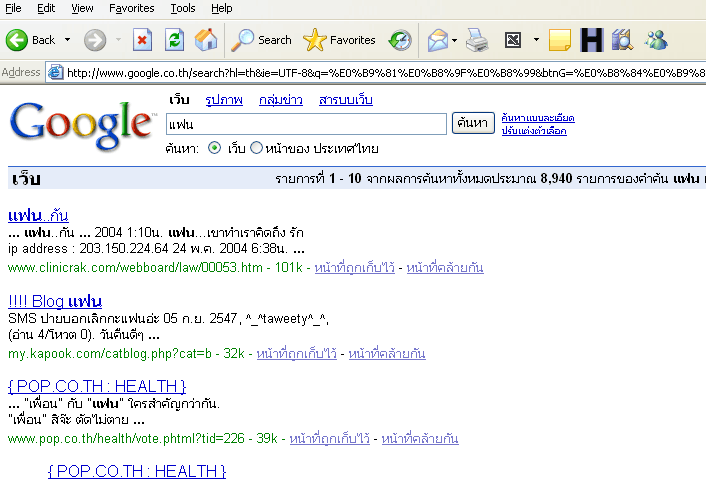Image resolution: width=706 pixels, height=479 pixels.
Task: Open the ปรับแต่งตัวเลือก preferences link
Action: (x=534, y=131)
